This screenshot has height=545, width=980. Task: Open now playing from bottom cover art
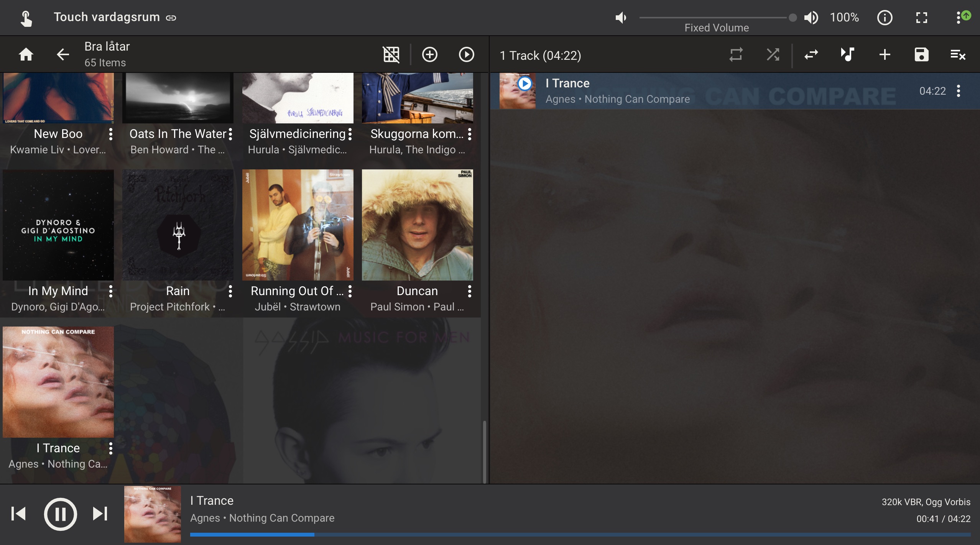152,514
